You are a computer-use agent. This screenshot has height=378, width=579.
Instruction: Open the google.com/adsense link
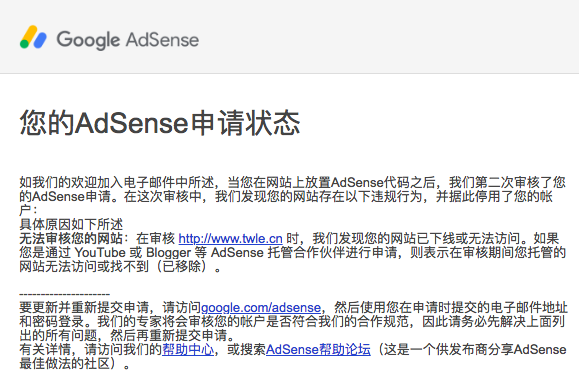[261, 307]
